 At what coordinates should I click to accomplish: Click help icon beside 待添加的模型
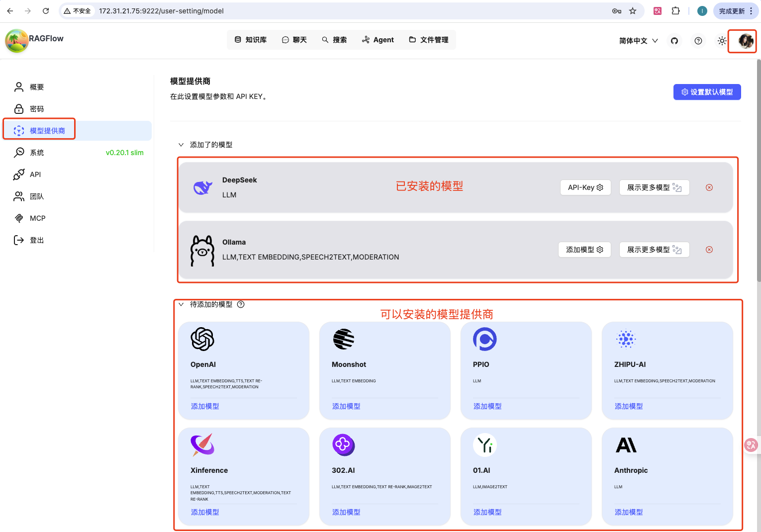point(241,304)
